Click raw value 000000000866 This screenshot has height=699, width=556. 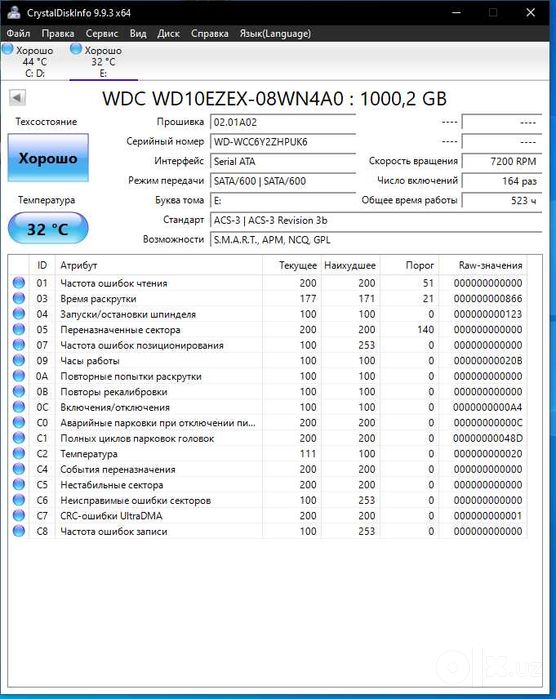[x=488, y=299]
